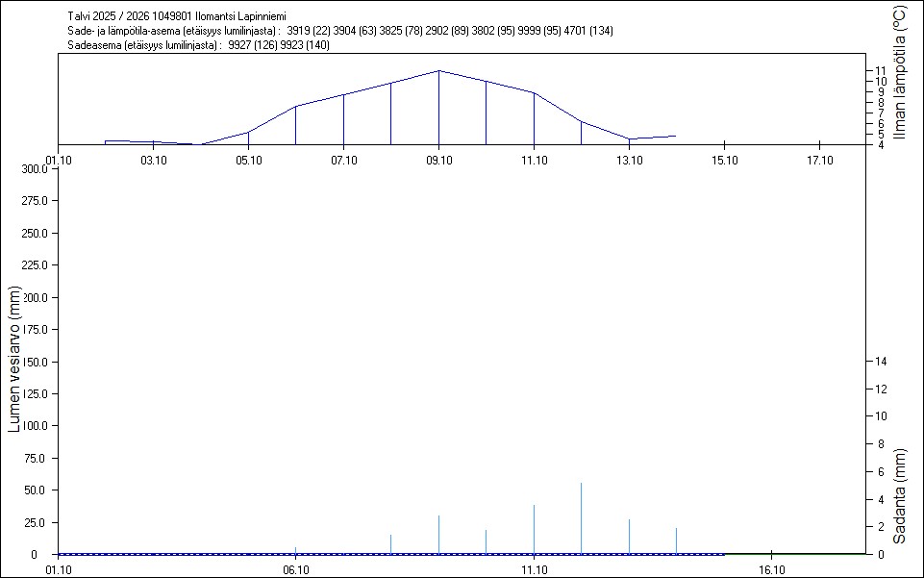The width and height of the screenshot is (924, 578).
Task: Click the 11 tick on temperature axis
Action: [x=882, y=71]
